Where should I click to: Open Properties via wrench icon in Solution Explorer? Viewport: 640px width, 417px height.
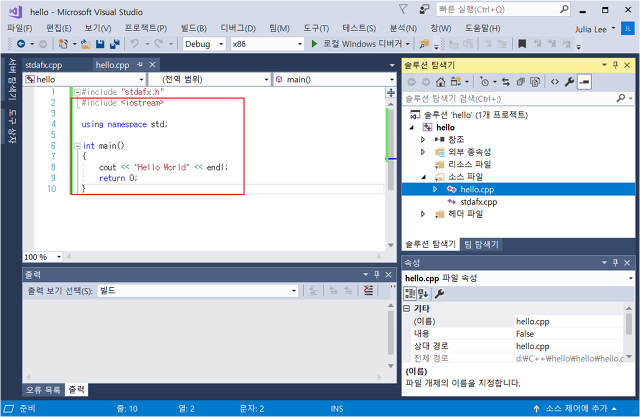pos(569,82)
